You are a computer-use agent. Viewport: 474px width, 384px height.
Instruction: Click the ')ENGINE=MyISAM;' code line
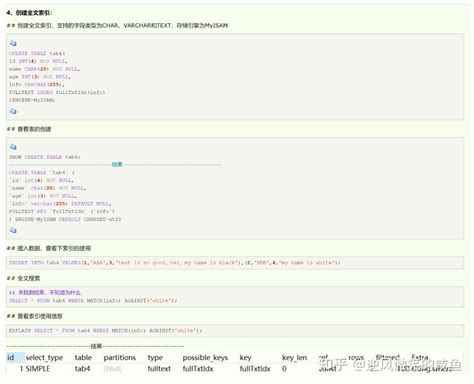[32, 100]
